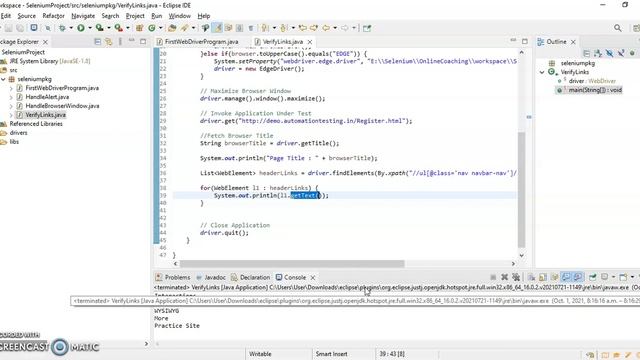
Task: Click the editor horizontal scrollbar thumb
Action: (292, 264)
